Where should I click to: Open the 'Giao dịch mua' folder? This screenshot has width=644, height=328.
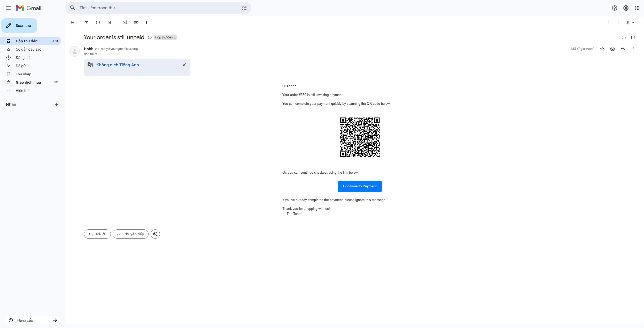pos(28,82)
